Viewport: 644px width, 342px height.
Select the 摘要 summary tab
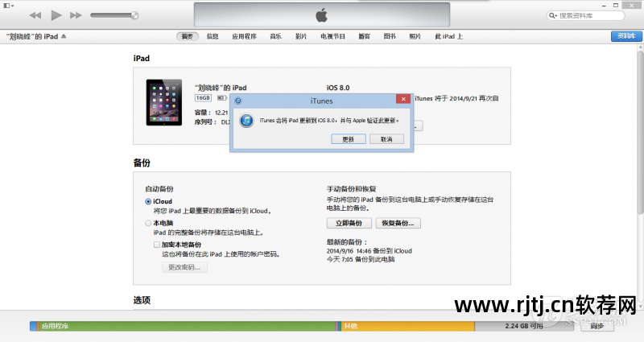[x=188, y=36]
